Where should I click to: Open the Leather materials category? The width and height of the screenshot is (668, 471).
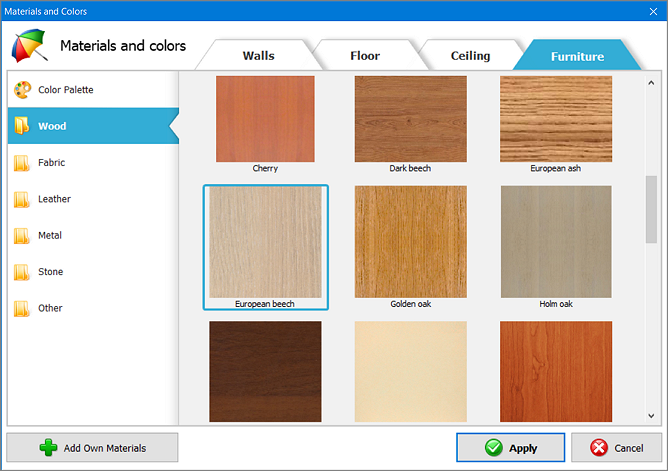(93, 199)
